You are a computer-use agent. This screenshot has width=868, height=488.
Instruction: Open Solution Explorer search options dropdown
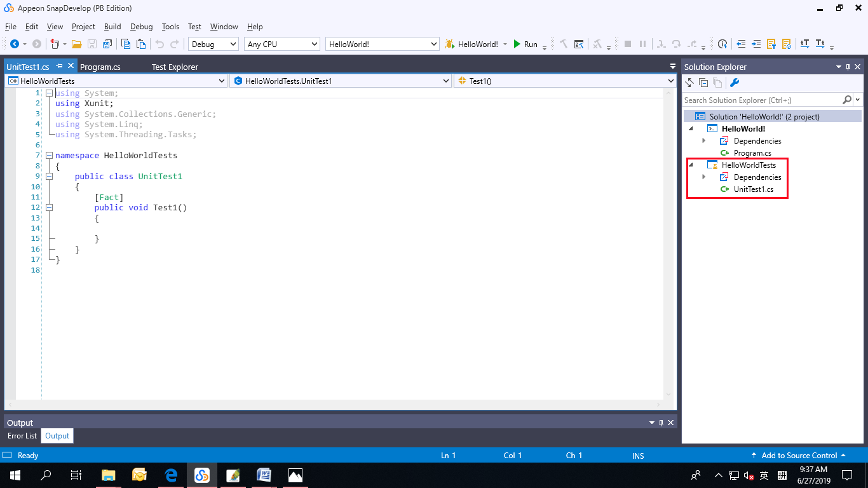(x=858, y=100)
